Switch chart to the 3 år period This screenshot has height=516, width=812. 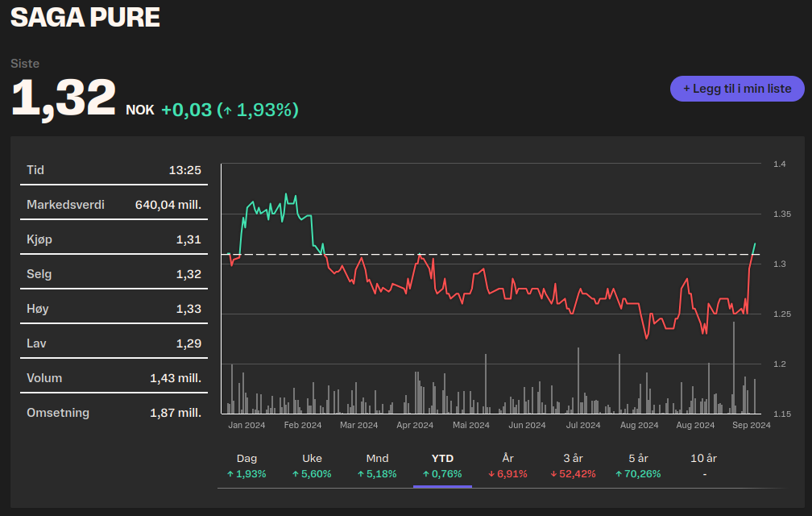point(573,466)
